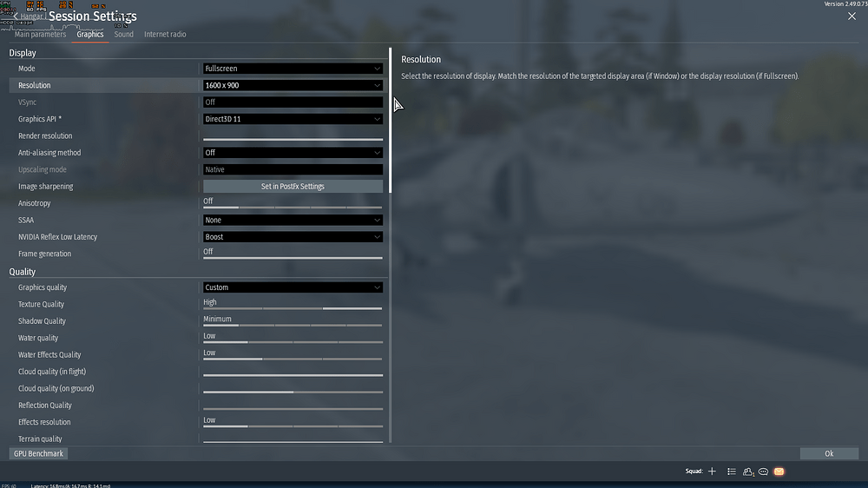This screenshot has width=868, height=488.
Task: Open the Mode dropdown showing Fullscreen
Action: click(x=293, y=69)
